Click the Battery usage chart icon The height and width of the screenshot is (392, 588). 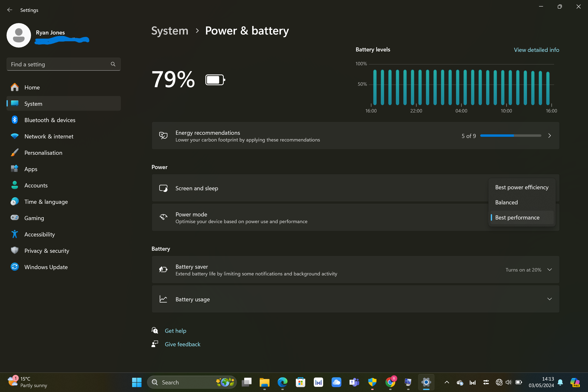(163, 299)
